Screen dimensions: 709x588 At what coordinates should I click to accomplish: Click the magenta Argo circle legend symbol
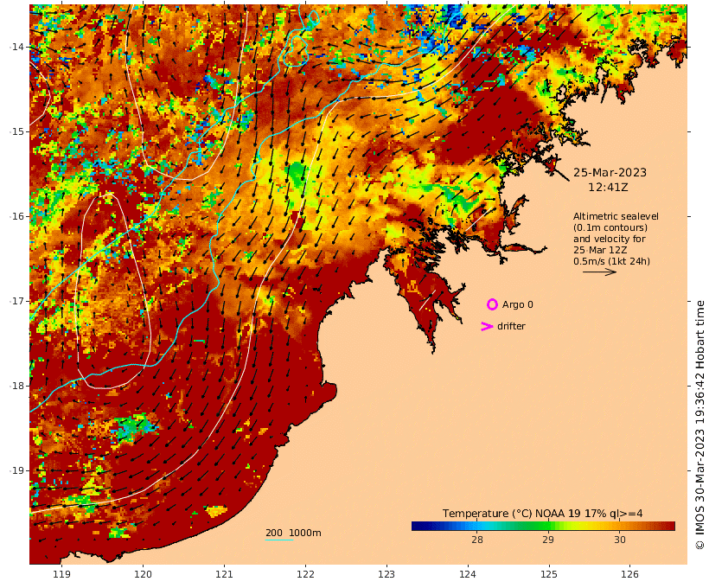pyautogui.click(x=492, y=304)
